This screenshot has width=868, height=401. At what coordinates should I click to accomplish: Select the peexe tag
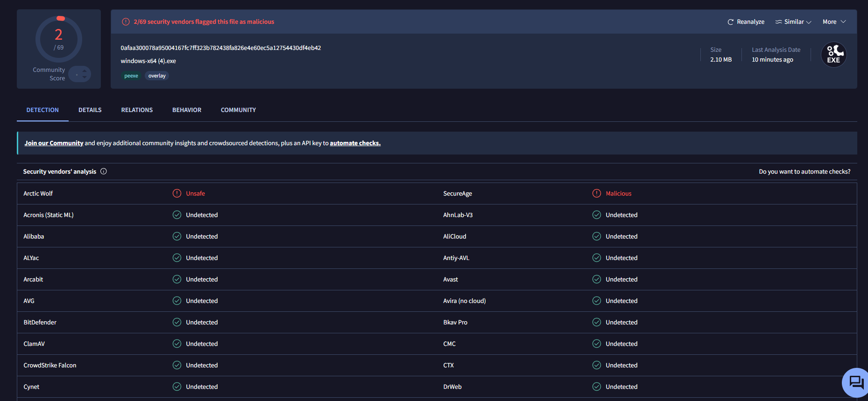click(x=131, y=76)
